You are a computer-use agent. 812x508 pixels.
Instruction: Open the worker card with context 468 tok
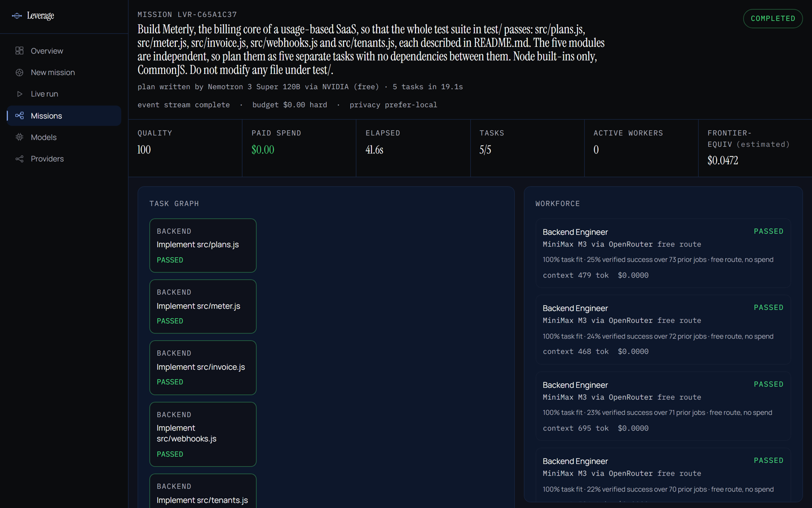(x=663, y=330)
